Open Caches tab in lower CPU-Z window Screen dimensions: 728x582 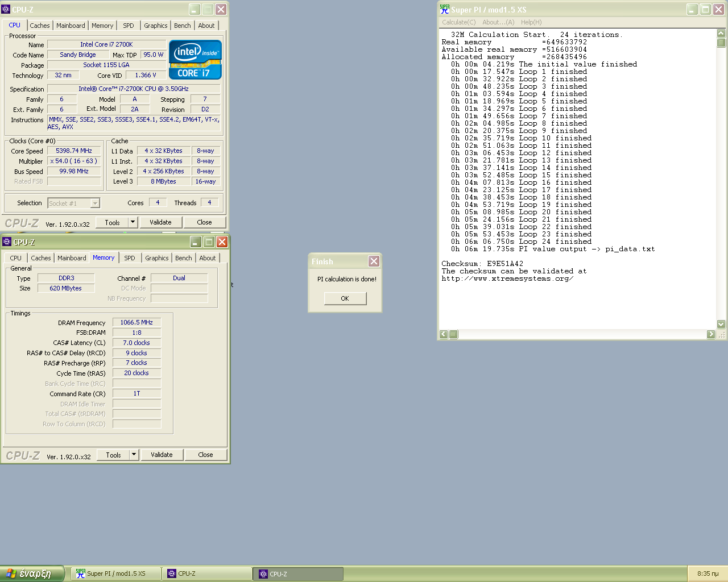[x=41, y=258]
